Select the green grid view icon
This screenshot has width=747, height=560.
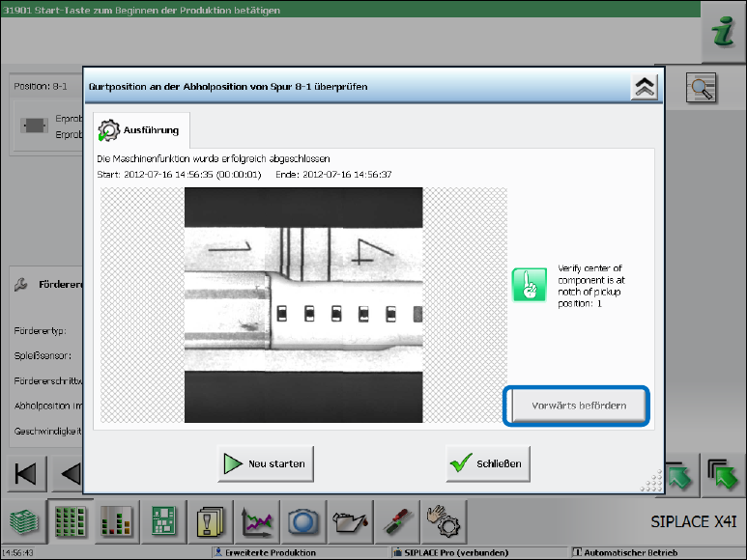pos(72,522)
